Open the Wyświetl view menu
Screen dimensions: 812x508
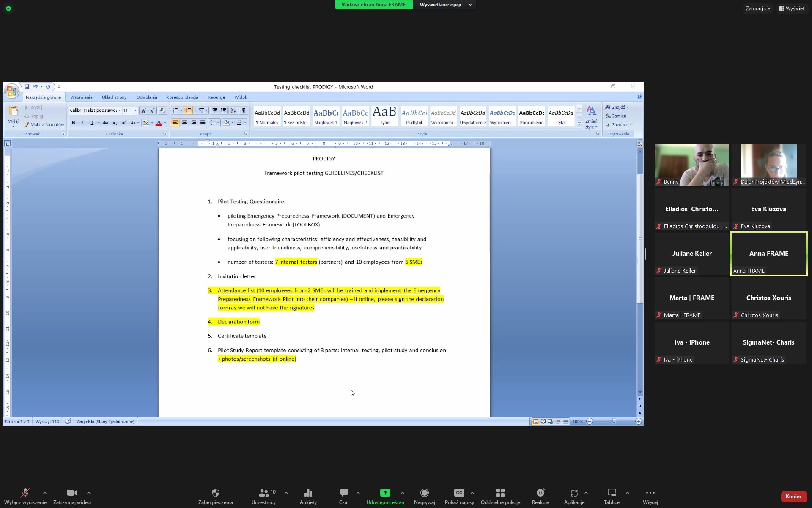coord(792,8)
